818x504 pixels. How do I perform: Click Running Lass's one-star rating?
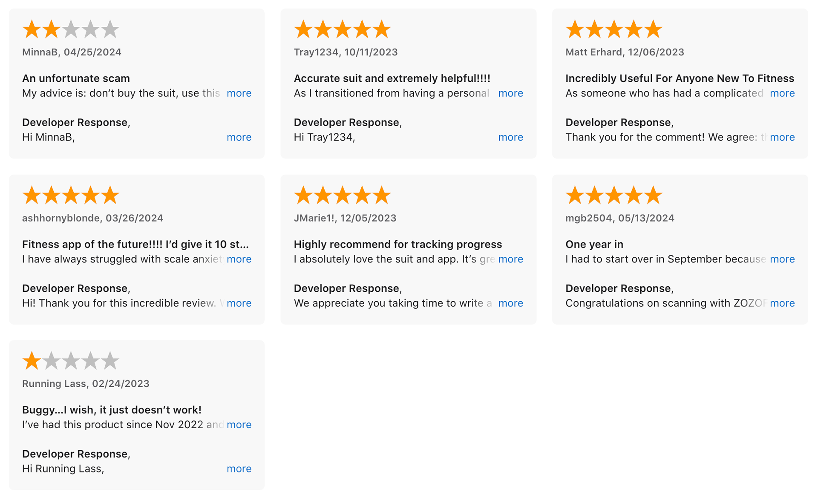[x=71, y=361]
